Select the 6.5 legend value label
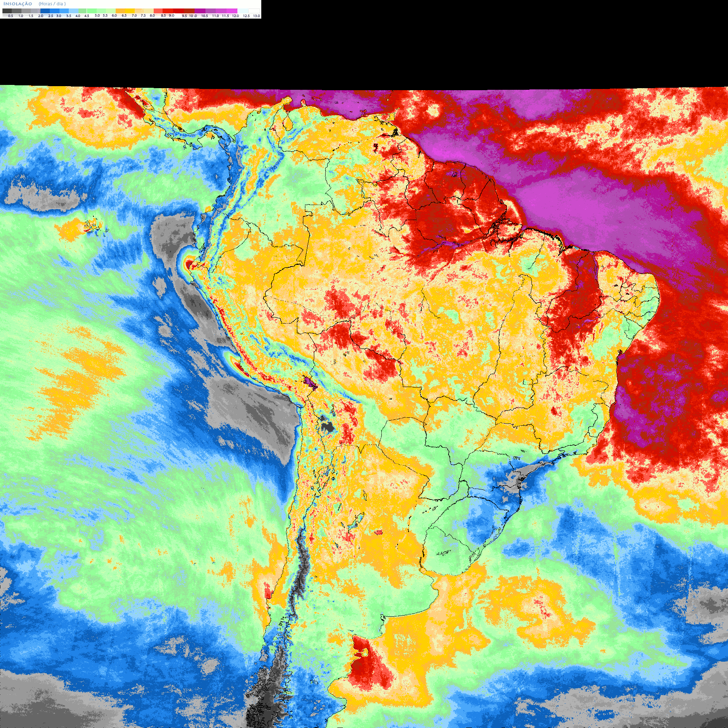This screenshot has height=728, width=728. pos(124,15)
